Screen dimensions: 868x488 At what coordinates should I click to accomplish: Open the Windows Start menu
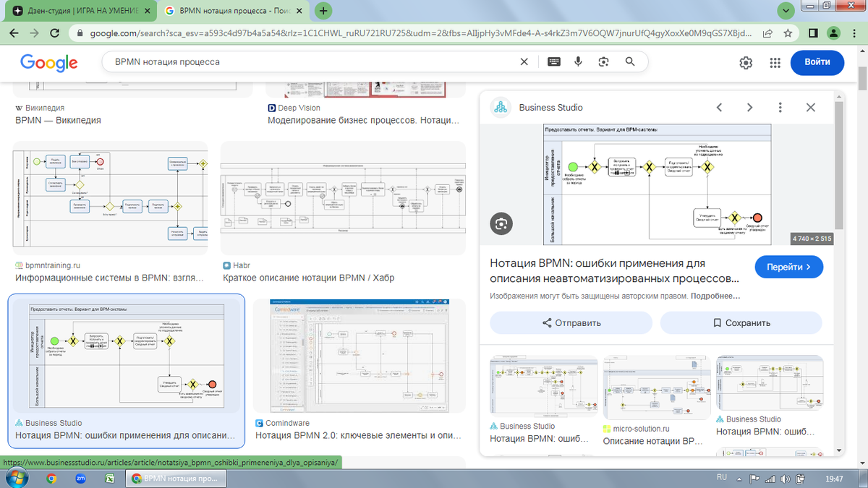17,478
